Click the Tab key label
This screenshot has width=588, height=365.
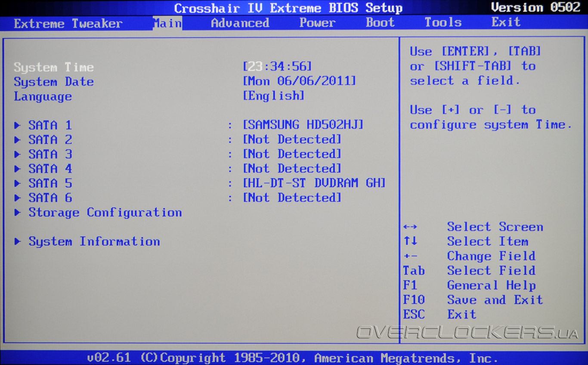pyautogui.click(x=414, y=271)
